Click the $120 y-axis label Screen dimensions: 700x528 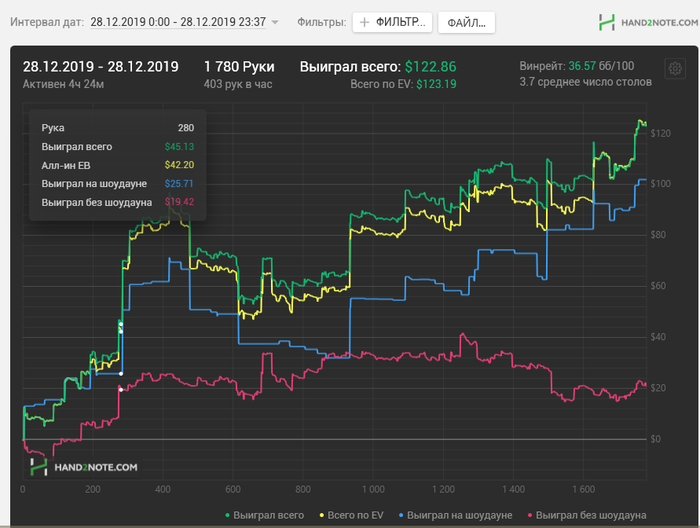tap(660, 133)
